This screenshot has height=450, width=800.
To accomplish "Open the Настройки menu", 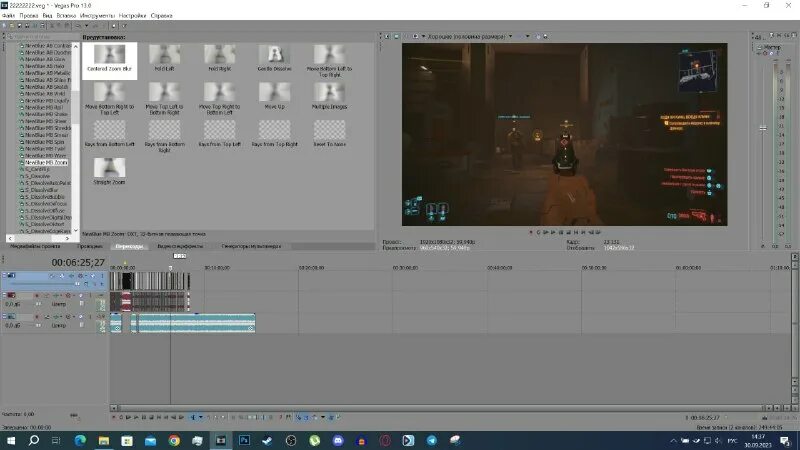I will 132,16.
